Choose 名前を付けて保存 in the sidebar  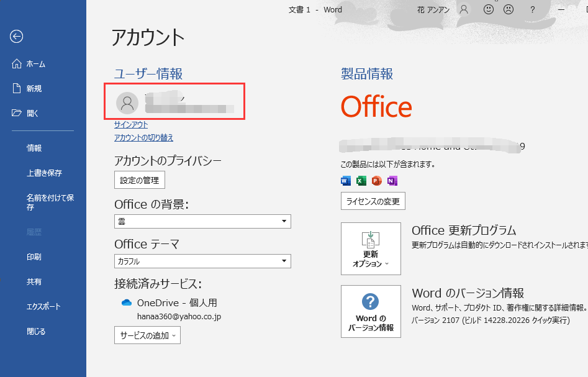[50, 202]
